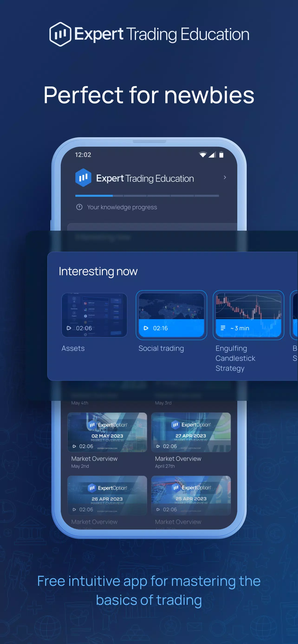Select the 'Assets' title text

click(73, 348)
